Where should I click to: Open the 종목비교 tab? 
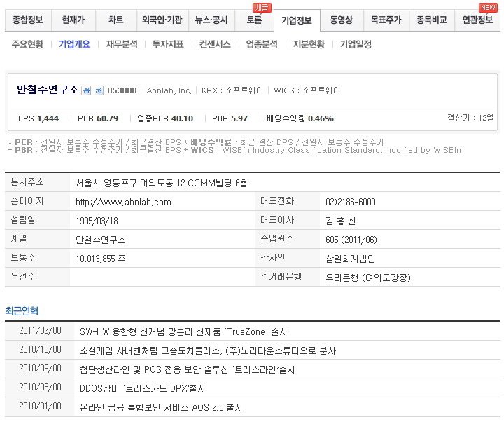click(431, 20)
